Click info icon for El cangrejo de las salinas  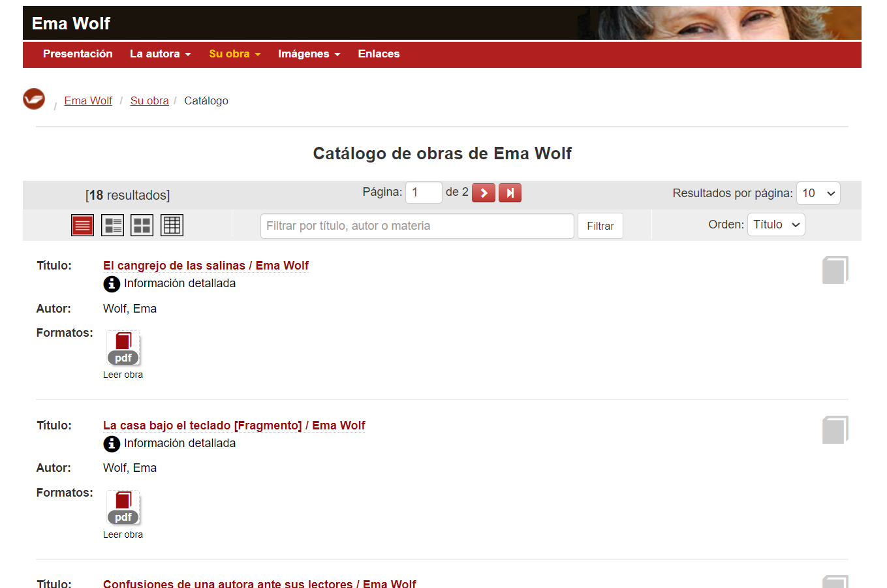pos(112,284)
